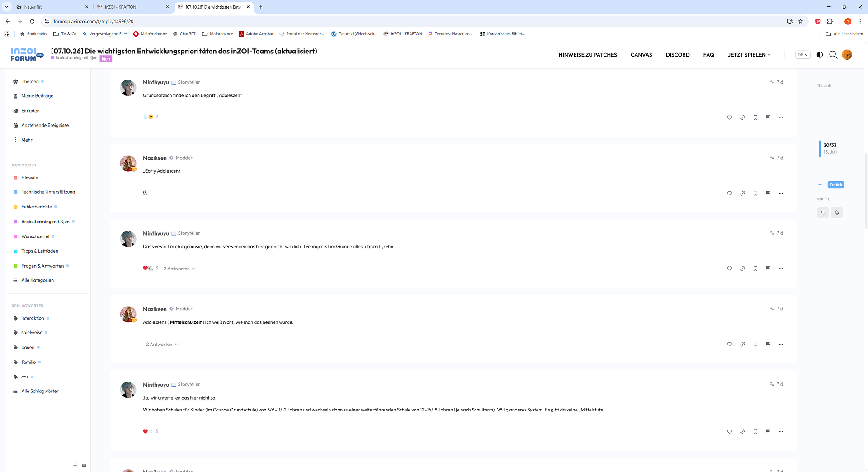Click the Zurück button in timeline

(835, 185)
